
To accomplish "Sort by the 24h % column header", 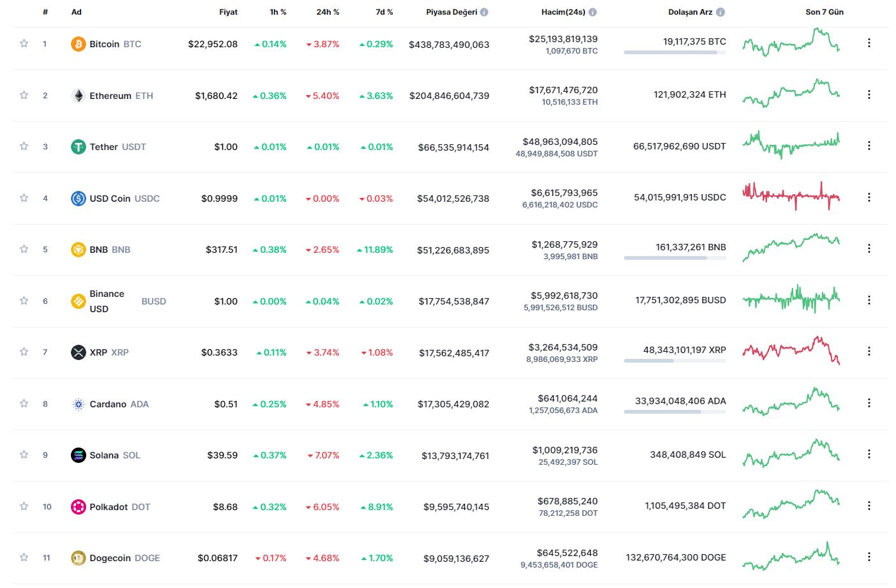I will point(328,12).
